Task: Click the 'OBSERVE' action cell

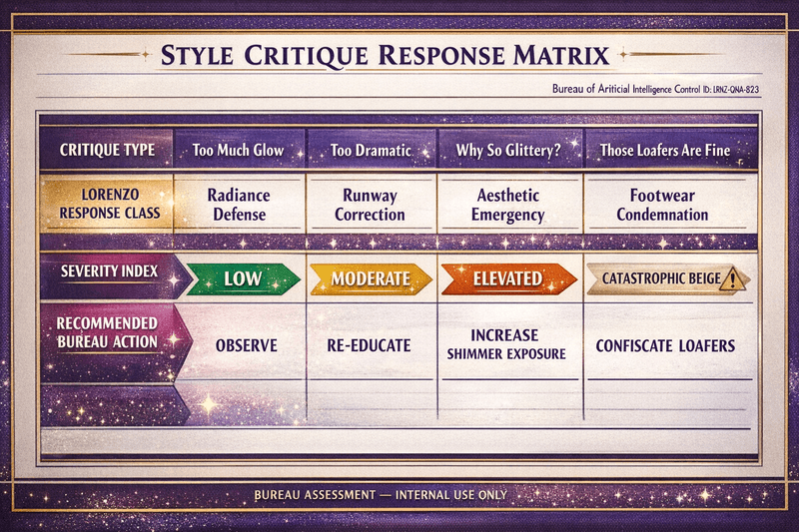Action: 246,345
